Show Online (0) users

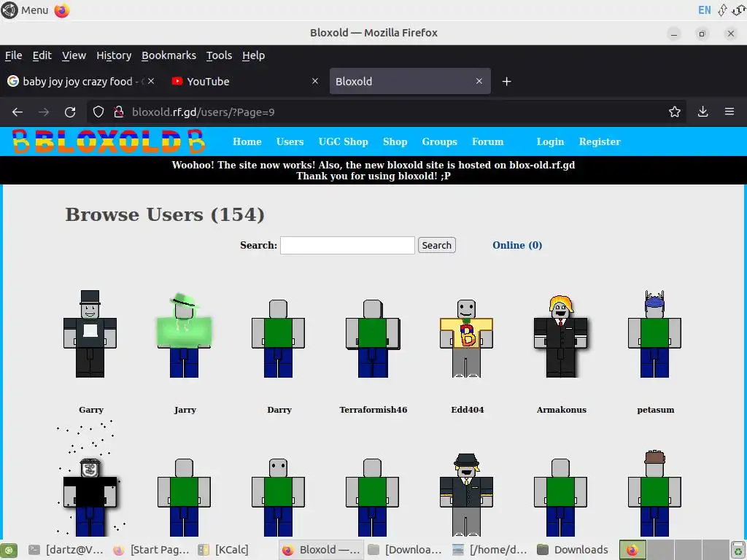tap(517, 245)
